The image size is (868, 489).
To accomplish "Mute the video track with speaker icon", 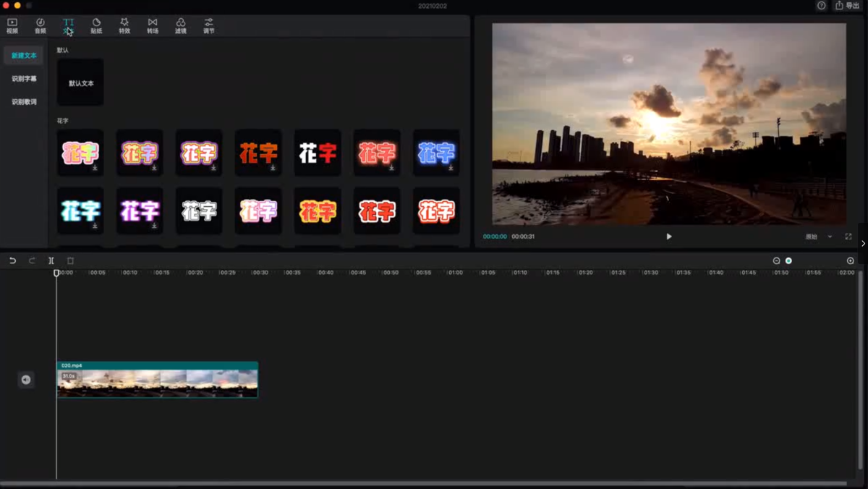I will coord(26,380).
